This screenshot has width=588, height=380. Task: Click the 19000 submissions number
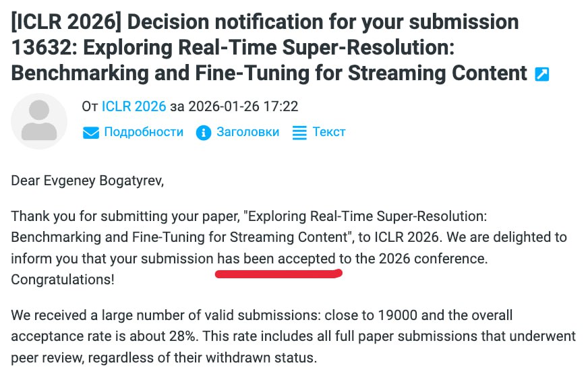click(397, 315)
